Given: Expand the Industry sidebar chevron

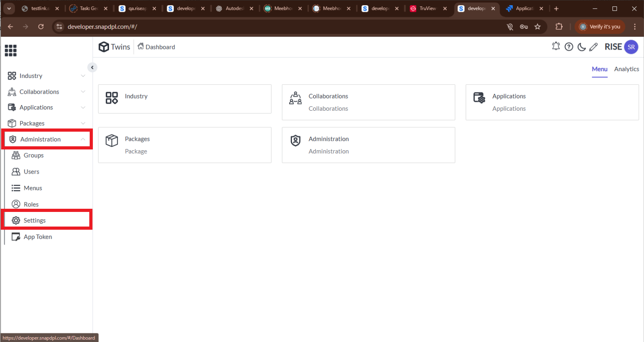Looking at the screenshot, I should (83, 76).
